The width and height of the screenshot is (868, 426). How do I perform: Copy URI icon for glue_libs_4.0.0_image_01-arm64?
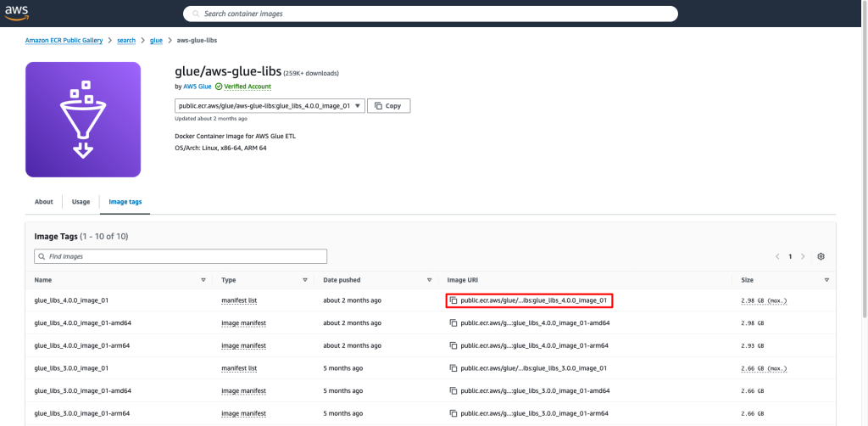(x=453, y=345)
